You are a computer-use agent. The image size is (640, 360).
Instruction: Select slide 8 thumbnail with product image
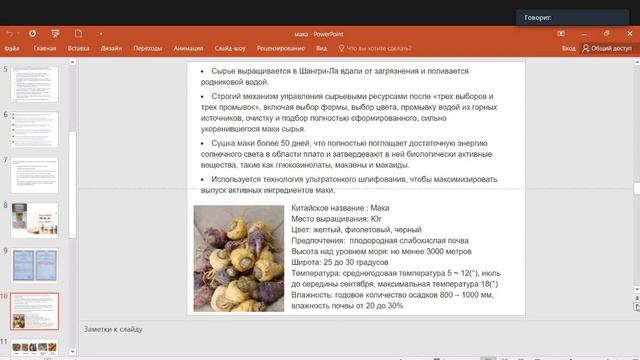(34, 220)
